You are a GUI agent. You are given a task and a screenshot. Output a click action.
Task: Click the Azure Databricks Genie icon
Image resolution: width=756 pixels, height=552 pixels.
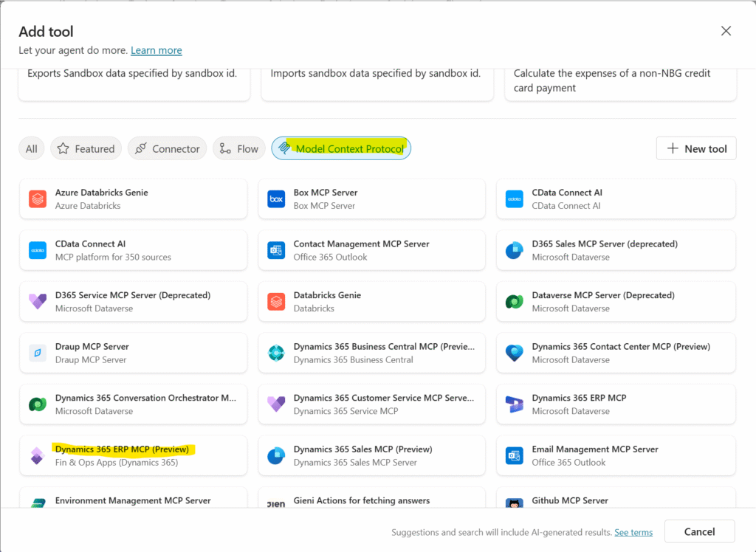pos(38,199)
